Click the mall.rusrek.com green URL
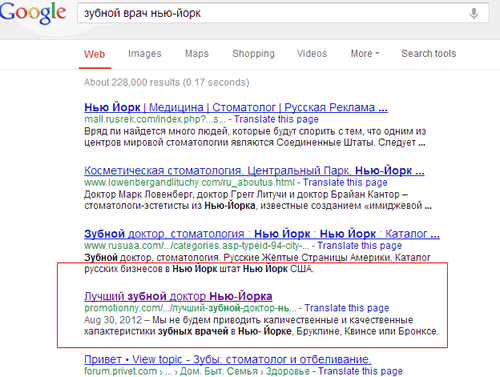This screenshot has width=500, height=377. [x=155, y=119]
